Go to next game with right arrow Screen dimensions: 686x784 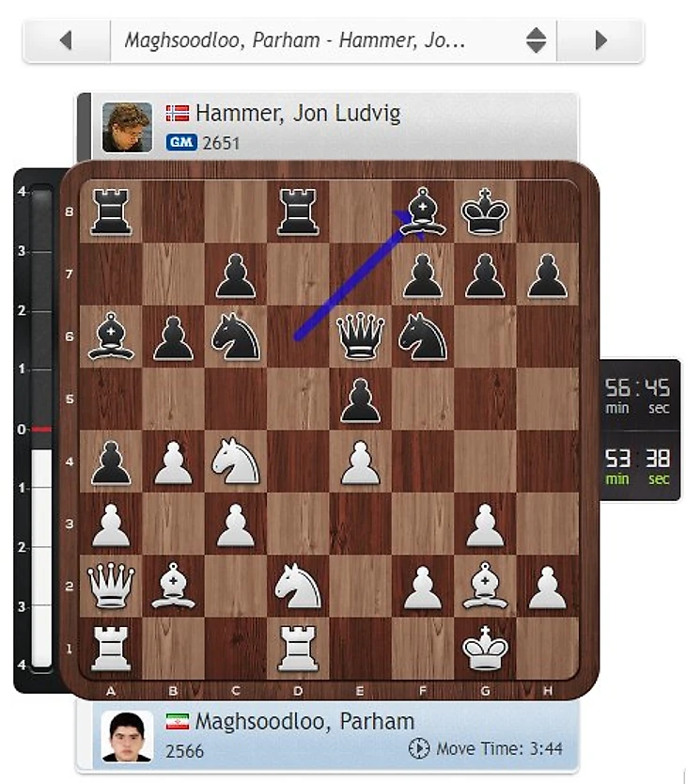click(x=600, y=40)
